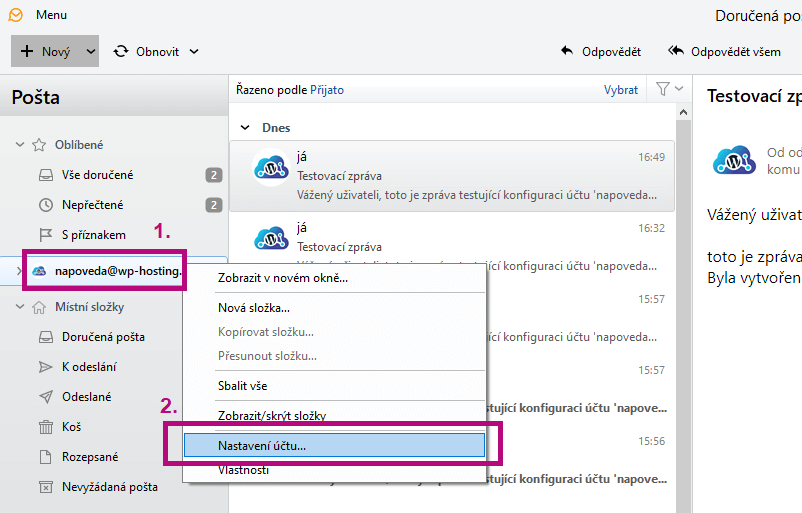
Task: Click the Přijato sort order link
Action: (327, 90)
